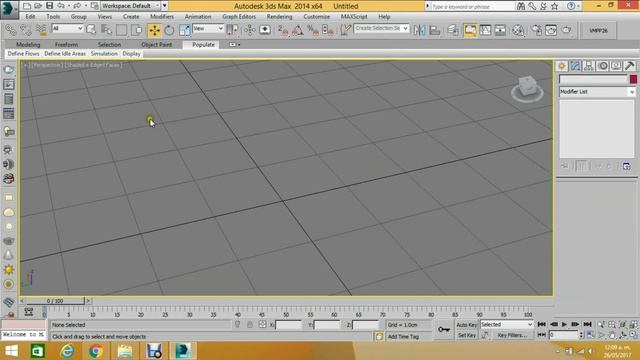The image size is (640, 360).
Task: Click Add Time Tag
Action: click(403, 336)
